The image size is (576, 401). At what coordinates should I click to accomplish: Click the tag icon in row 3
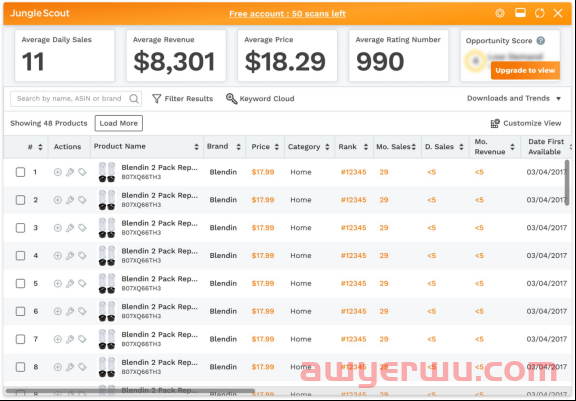[x=82, y=228]
